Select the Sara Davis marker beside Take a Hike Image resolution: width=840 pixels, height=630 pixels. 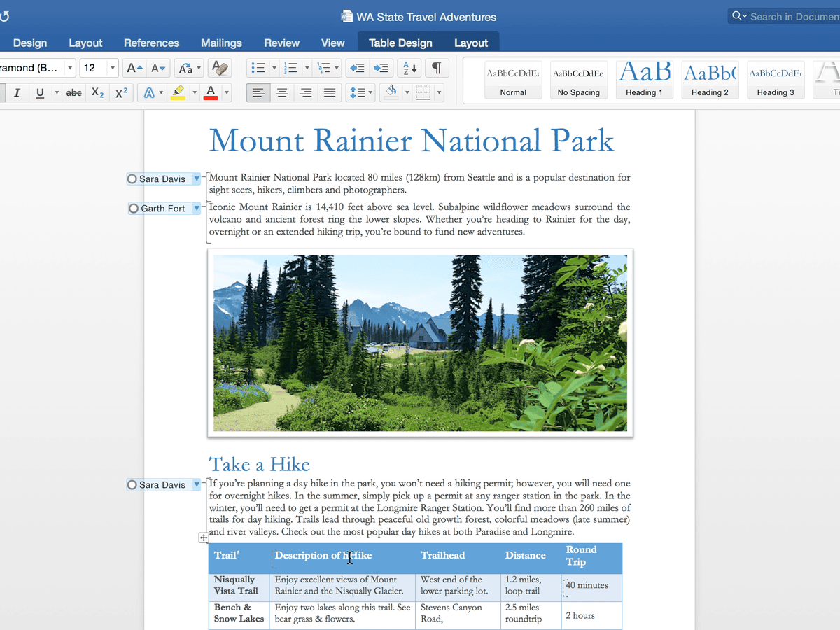pyautogui.click(x=132, y=485)
